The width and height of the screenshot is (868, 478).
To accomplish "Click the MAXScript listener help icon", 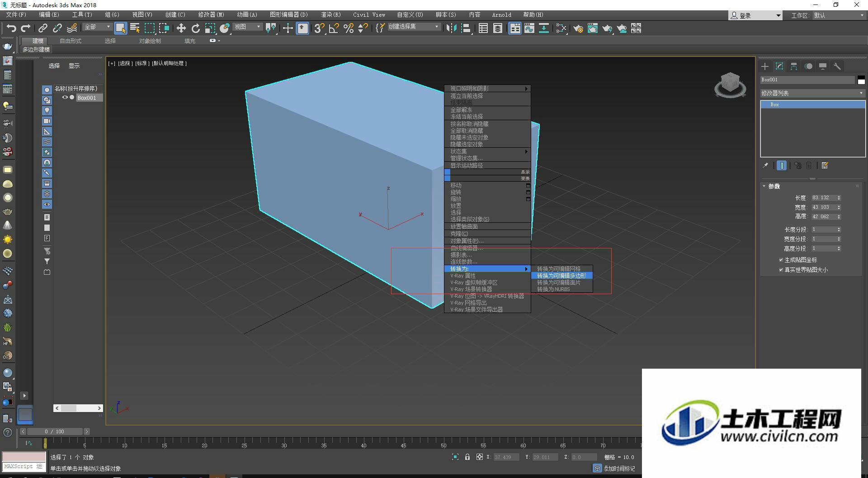I will [x=7, y=433].
